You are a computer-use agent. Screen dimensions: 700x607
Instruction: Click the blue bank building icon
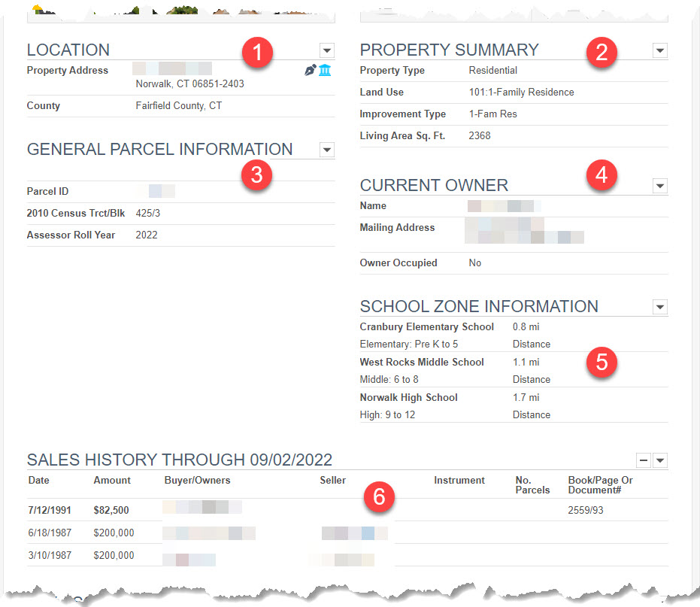(325, 69)
